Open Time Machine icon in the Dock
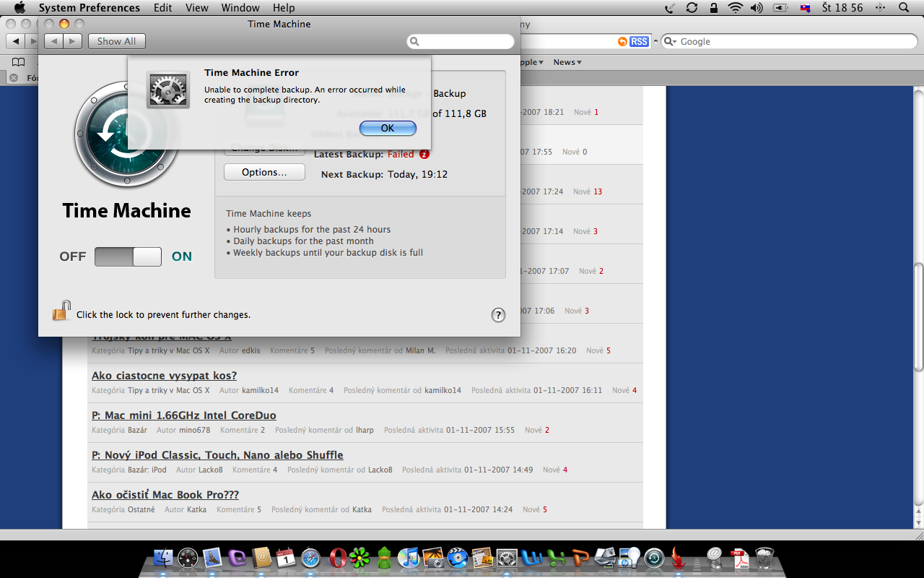 tap(654, 558)
